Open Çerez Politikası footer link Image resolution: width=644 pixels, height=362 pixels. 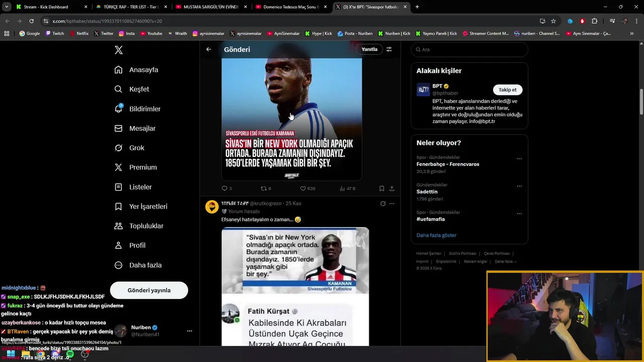pyautogui.click(x=497, y=253)
